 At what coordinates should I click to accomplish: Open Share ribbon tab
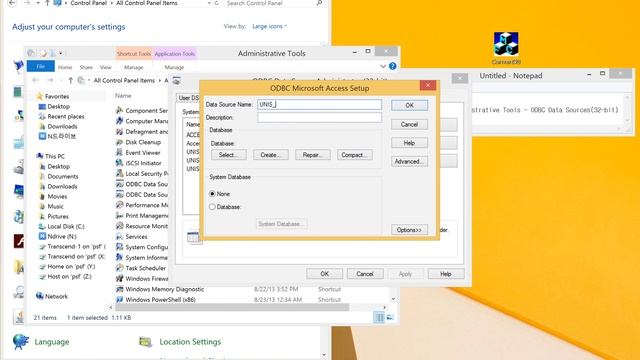coord(86,67)
